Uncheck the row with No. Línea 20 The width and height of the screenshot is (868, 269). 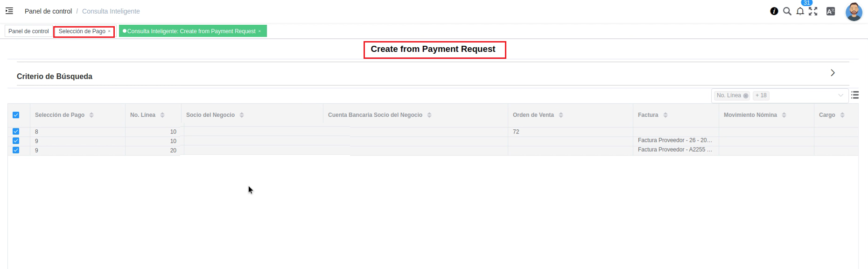(x=16, y=150)
